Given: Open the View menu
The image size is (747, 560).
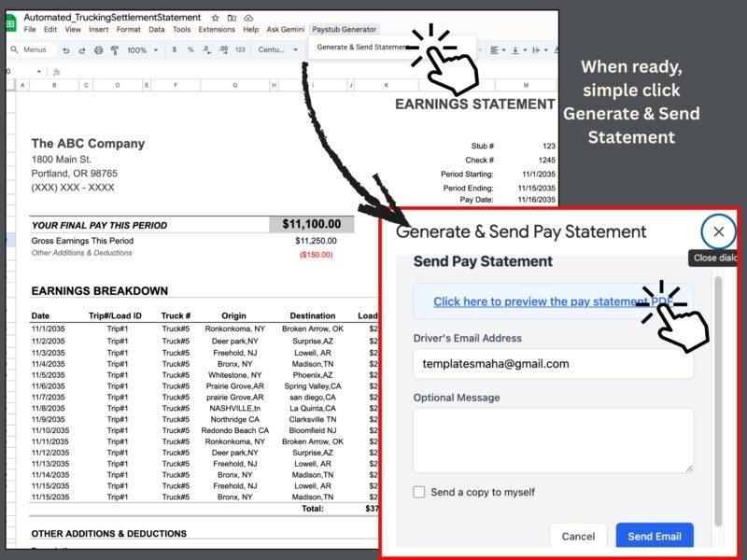Looking at the screenshot, I should tap(73, 30).
